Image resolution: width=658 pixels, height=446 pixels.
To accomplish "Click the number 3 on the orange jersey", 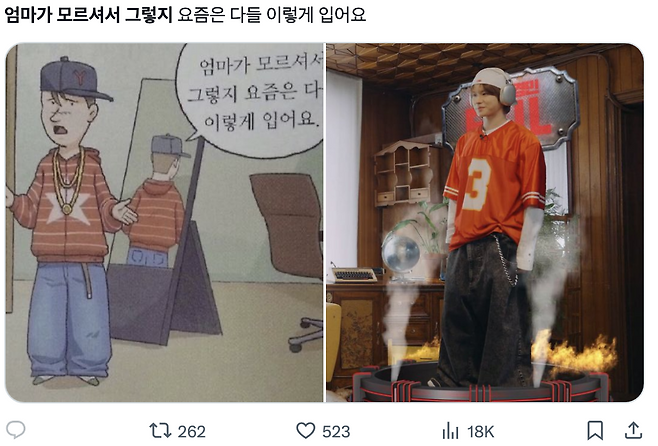I will click(x=478, y=185).
